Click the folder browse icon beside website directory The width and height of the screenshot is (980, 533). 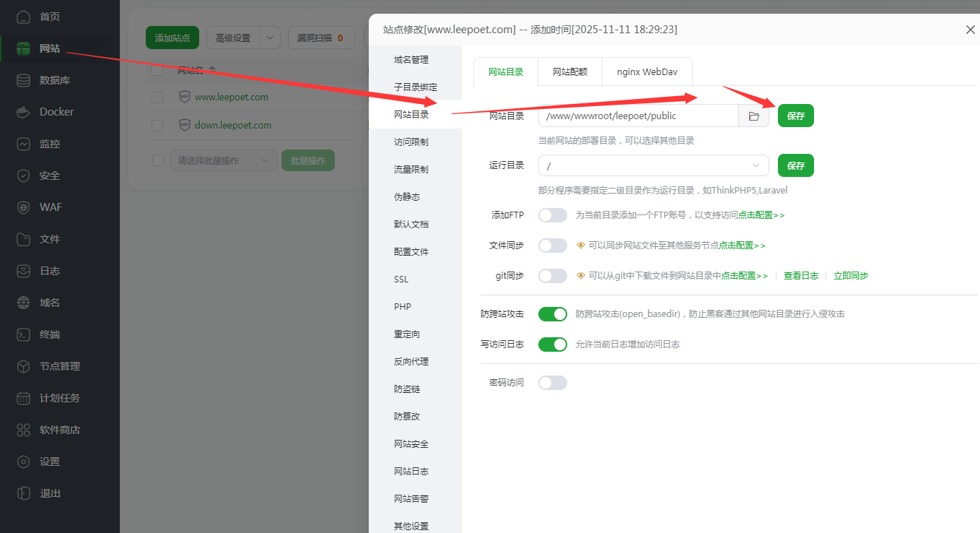tap(753, 116)
